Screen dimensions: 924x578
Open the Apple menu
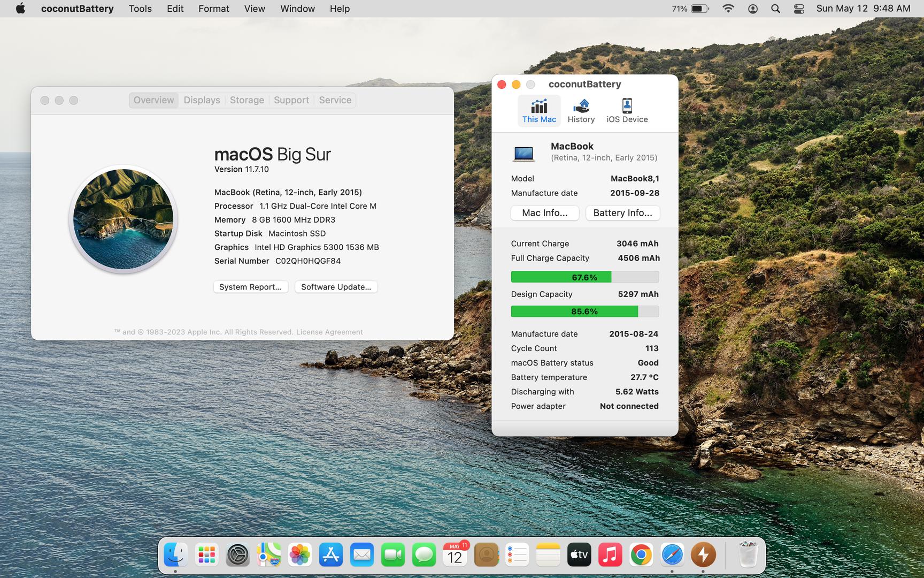click(20, 9)
